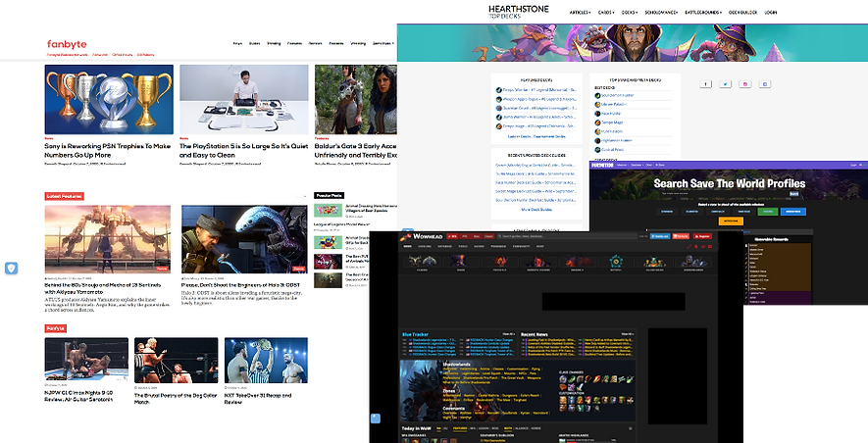
Task: Click the Mythic+ gear icon in Wowhead carousel
Action: 616,262
